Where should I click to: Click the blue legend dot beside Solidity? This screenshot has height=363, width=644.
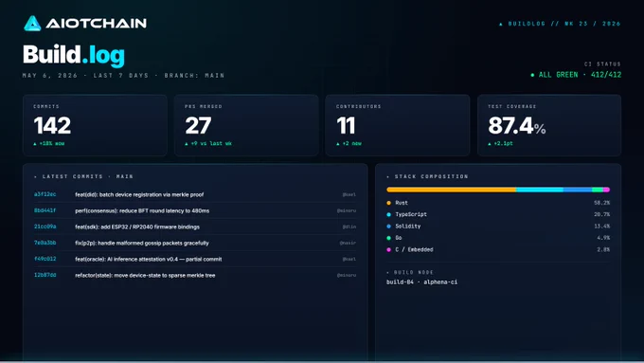coord(388,227)
